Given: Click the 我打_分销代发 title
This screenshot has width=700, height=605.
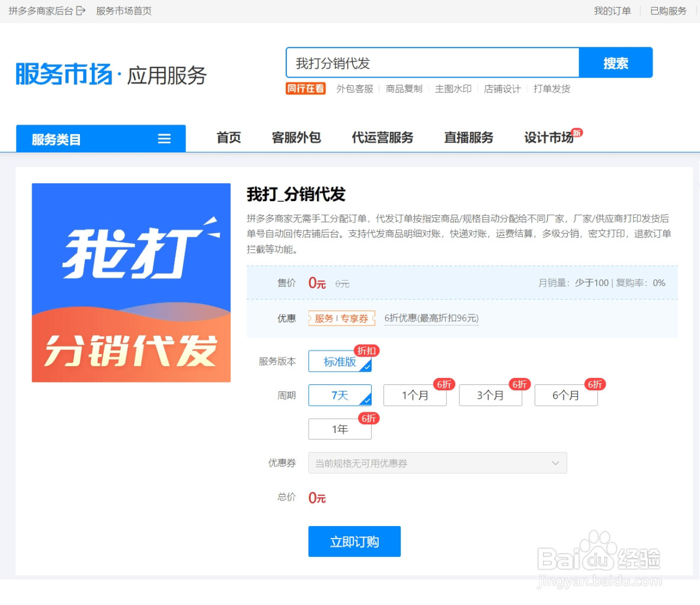Looking at the screenshot, I should tap(296, 195).
